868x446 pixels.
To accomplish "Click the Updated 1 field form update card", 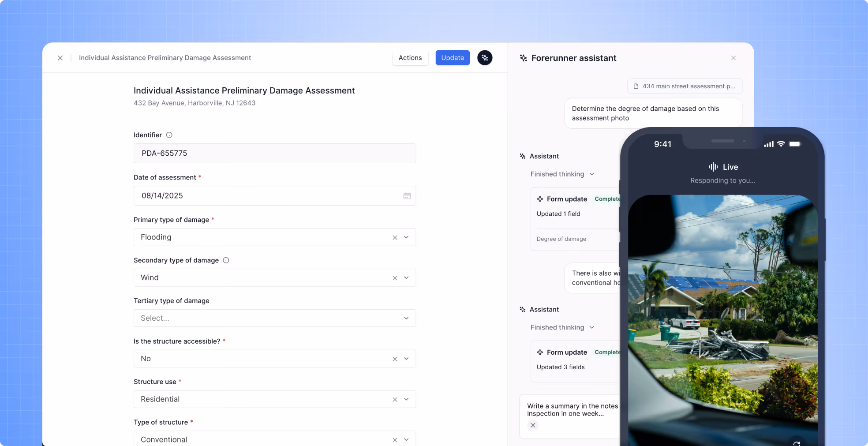I will pos(576,219).
